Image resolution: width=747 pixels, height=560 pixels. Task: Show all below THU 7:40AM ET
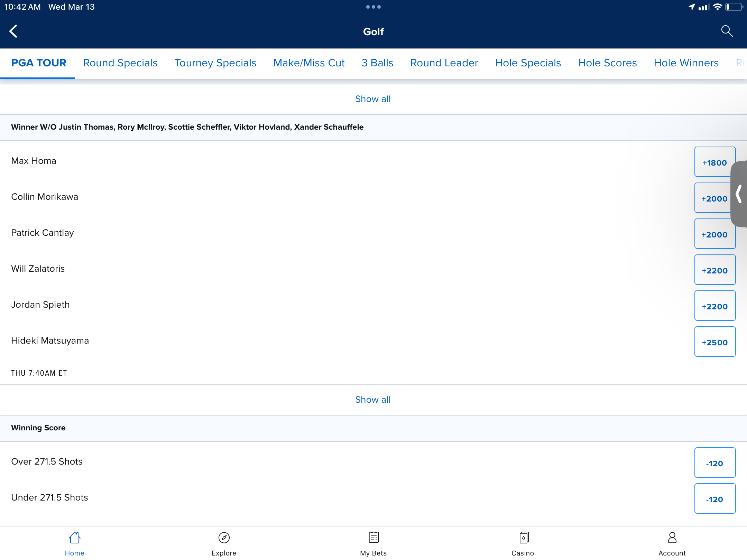tap(373, 400)
